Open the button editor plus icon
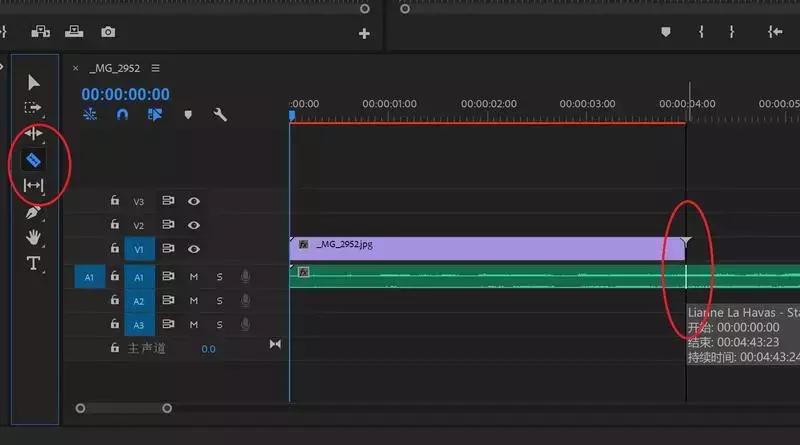800x445 pixels. point(364,34)
